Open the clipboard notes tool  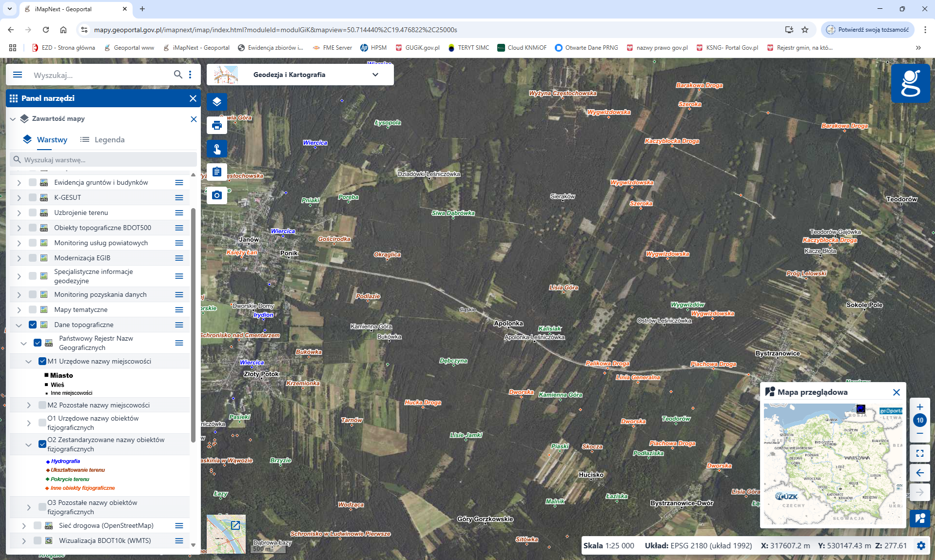217,172
